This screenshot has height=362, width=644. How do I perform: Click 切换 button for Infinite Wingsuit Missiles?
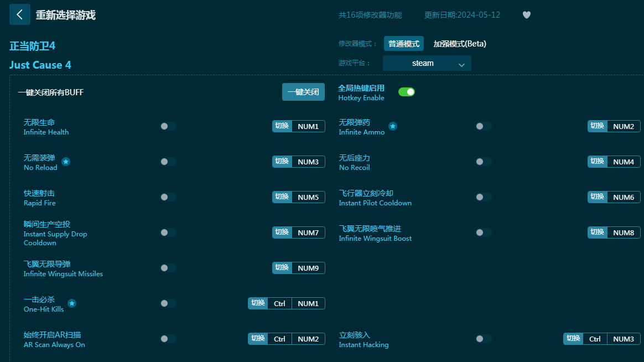[x=282, y=268]
